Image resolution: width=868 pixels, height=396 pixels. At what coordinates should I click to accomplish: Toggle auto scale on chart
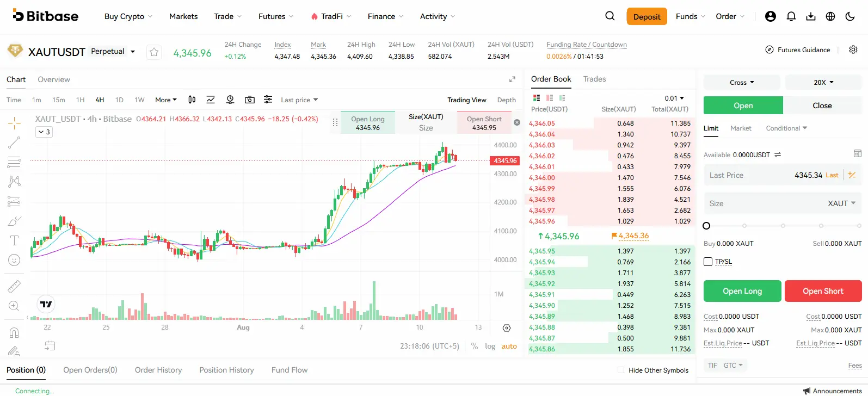click(509, 346)
